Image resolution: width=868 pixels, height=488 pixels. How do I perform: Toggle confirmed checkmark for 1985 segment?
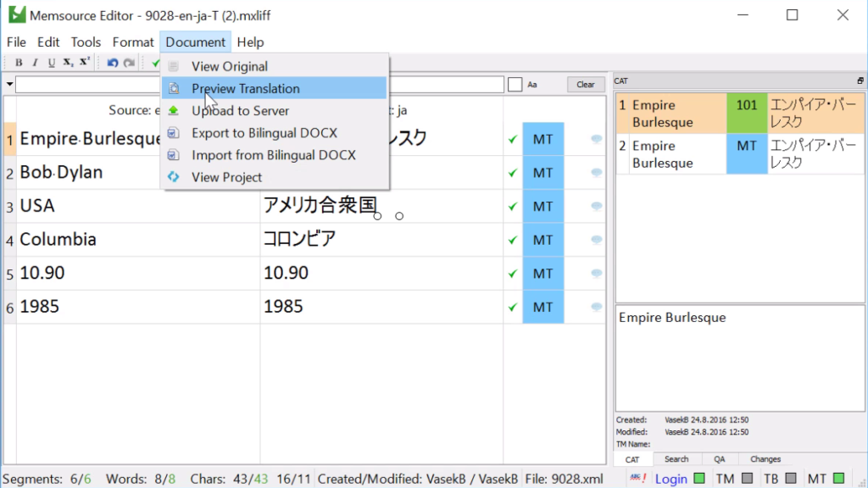[x=513, y=308]
